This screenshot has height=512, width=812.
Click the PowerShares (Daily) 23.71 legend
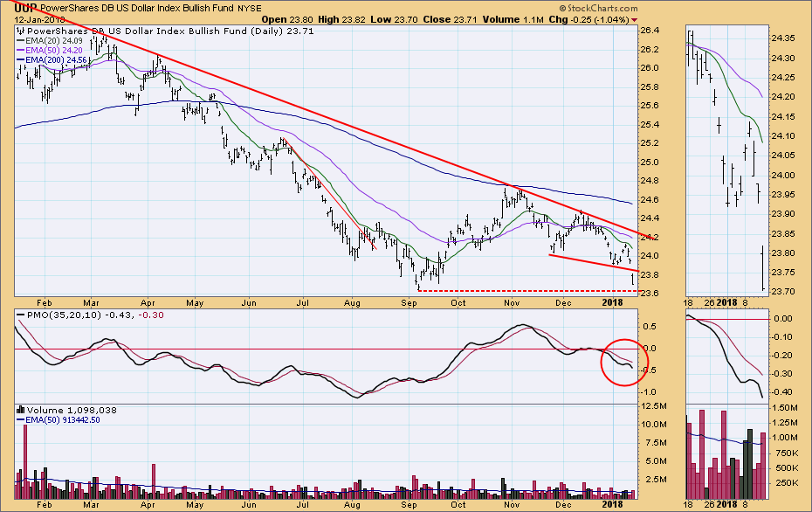(170, 31)
